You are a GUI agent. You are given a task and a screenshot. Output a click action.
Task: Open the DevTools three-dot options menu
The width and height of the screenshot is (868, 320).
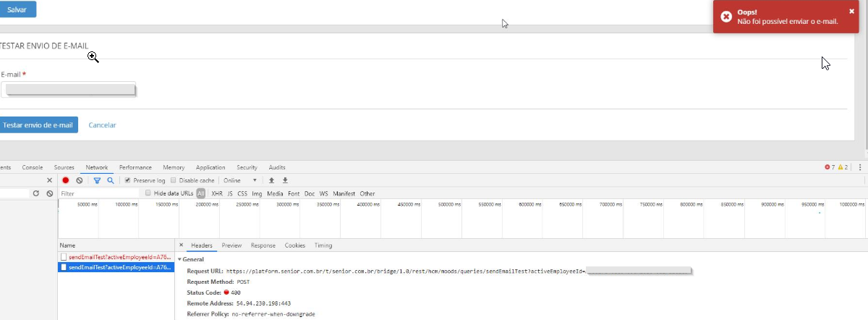[x=860, y=167]
